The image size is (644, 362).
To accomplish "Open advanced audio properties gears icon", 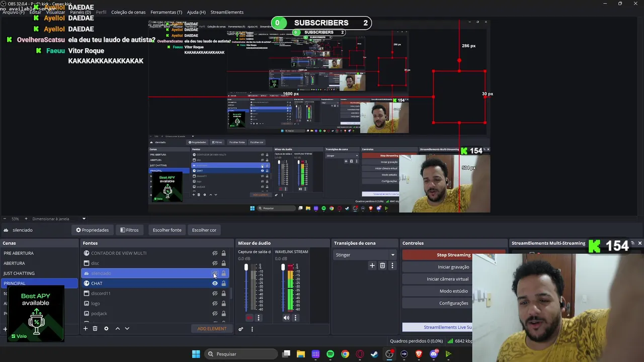I will pyautogui.click(x=241, y=329).
